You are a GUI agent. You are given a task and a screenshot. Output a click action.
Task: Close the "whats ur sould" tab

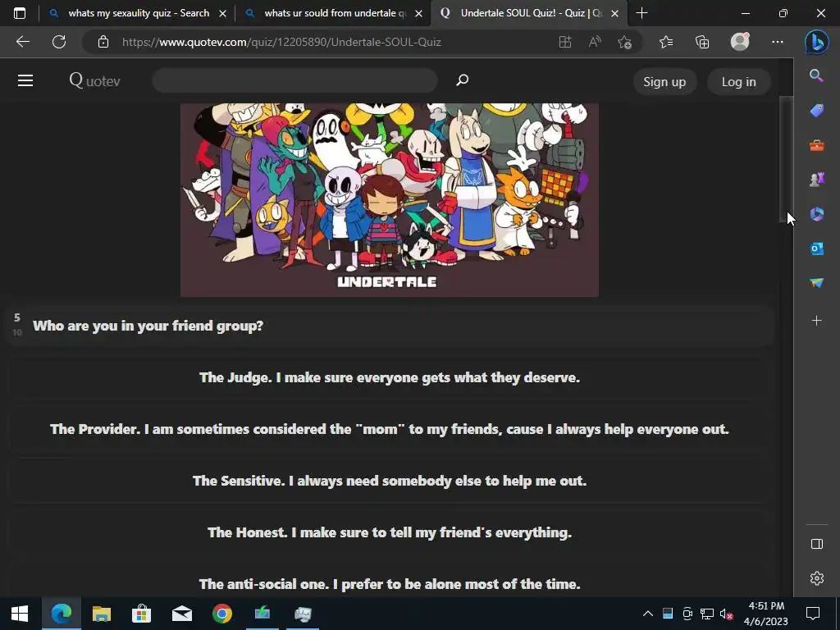coord(419,14)
